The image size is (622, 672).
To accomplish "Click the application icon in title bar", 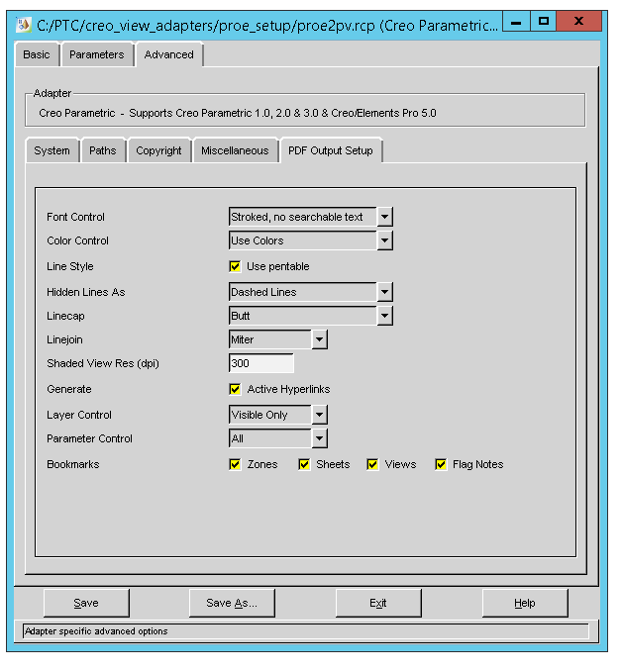I will 23,25.
